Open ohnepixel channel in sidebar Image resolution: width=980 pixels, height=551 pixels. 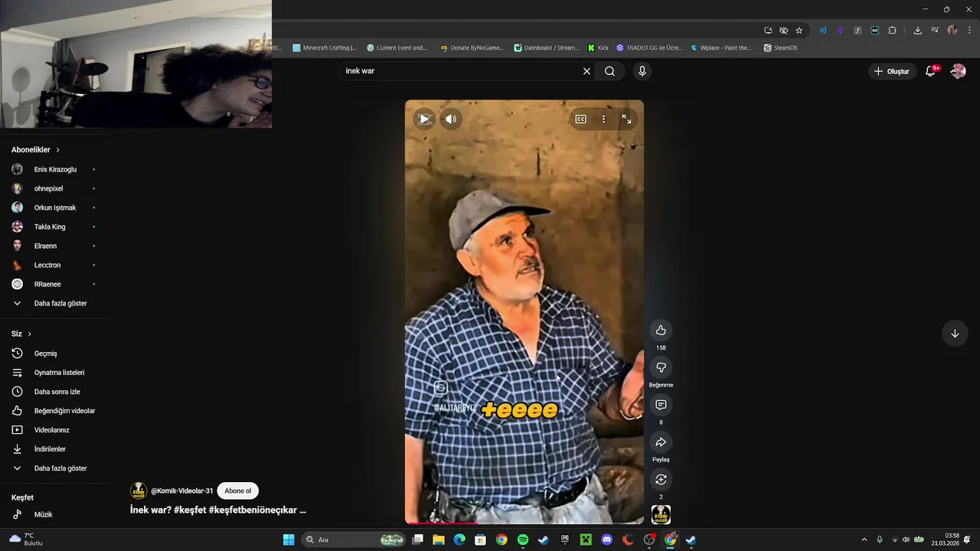coord(55,188)
